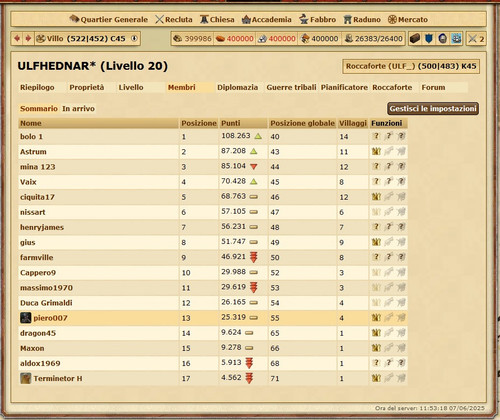This screenshot has height=420, width=500.
Task: Click the knight helmet icon in top bar
Action: (442, 39)
